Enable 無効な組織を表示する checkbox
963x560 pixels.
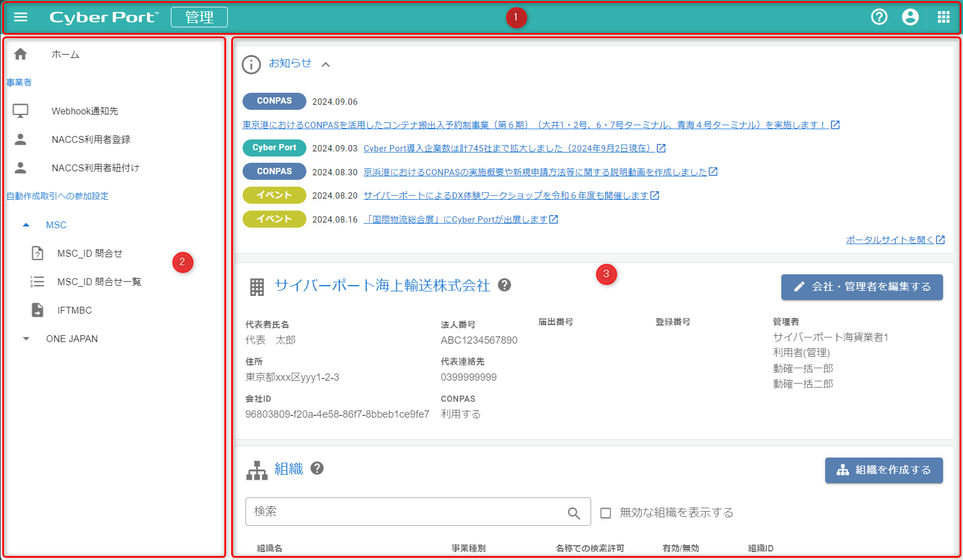click(606, 513)
